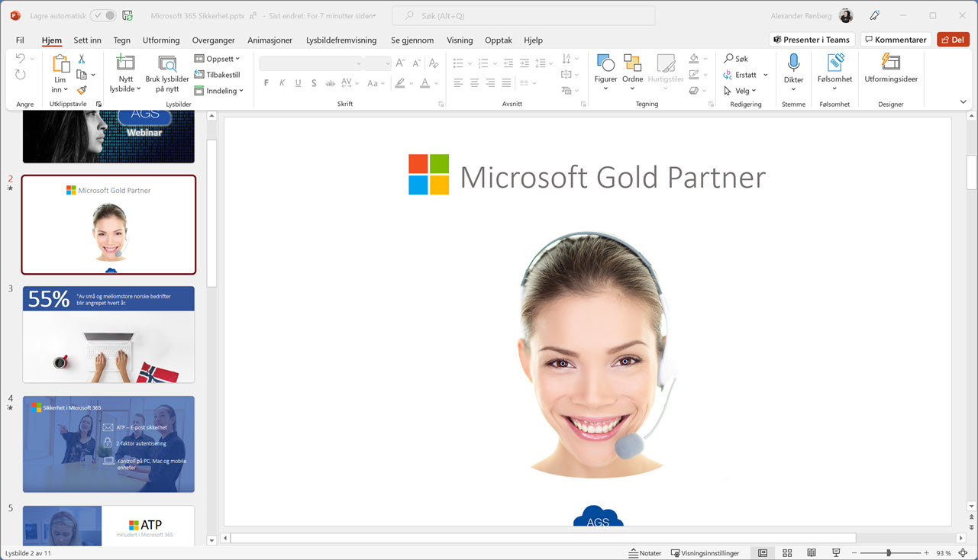Image resolution: width=978 pixels, height=560 pixels.
Task: Decrease the list indent level
Action: [508, 63]
